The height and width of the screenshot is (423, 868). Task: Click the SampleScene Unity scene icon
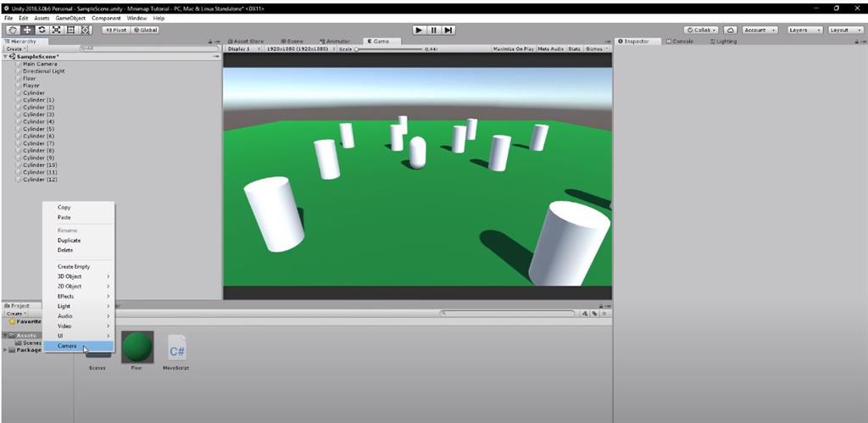(13, 57)
